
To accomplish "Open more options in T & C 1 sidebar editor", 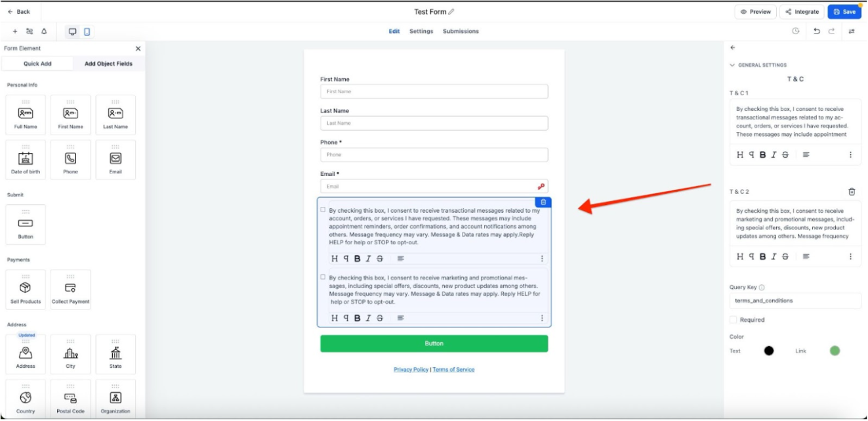I will (x=851, y=155).
